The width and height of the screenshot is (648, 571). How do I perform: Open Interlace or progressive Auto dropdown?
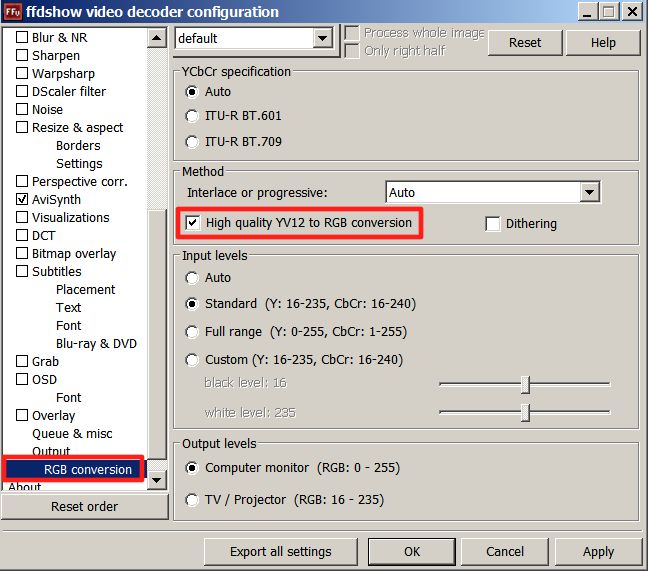tap(589, 193)
